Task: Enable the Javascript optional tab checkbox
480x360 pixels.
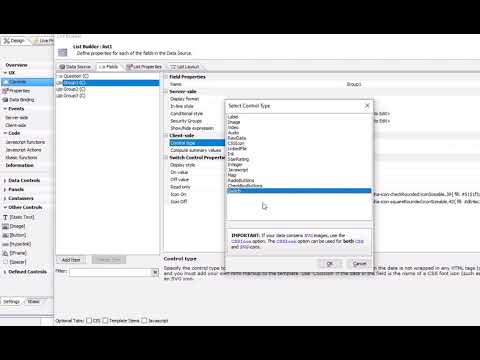Action: click(x=144, y=321)
